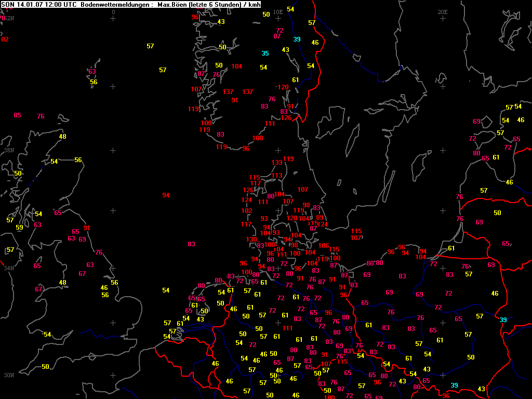Select the 58N latitude label

(9, 150)
